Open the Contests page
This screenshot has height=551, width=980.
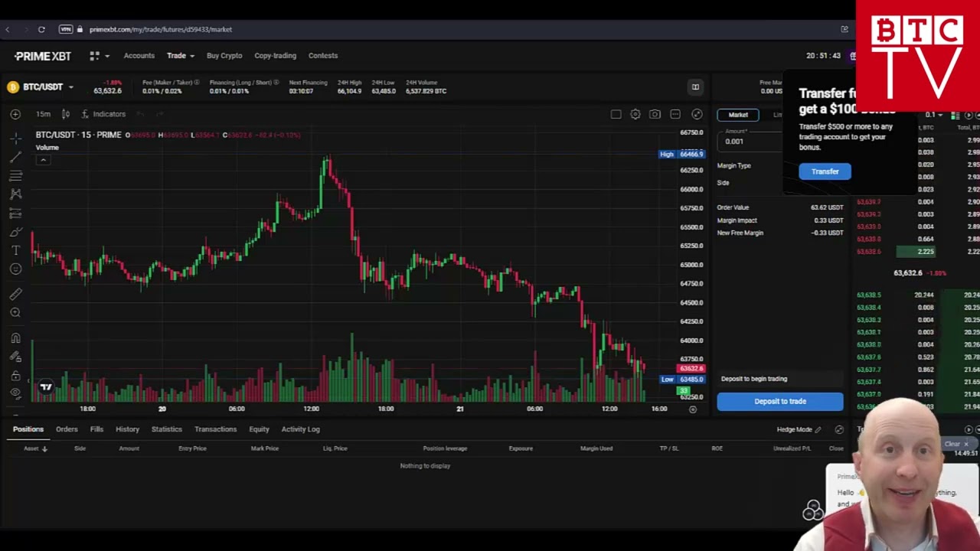pyautogui.click(x=323, y=55)
